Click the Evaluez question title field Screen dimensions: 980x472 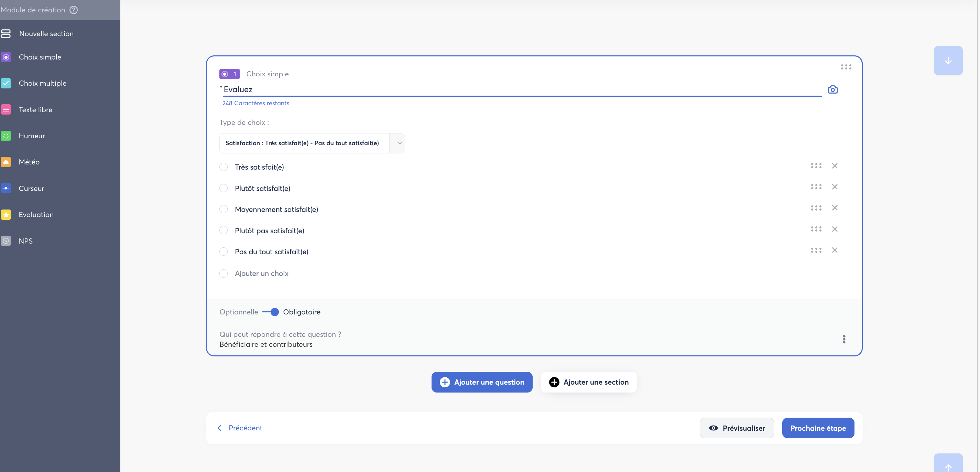click(522, 89)
